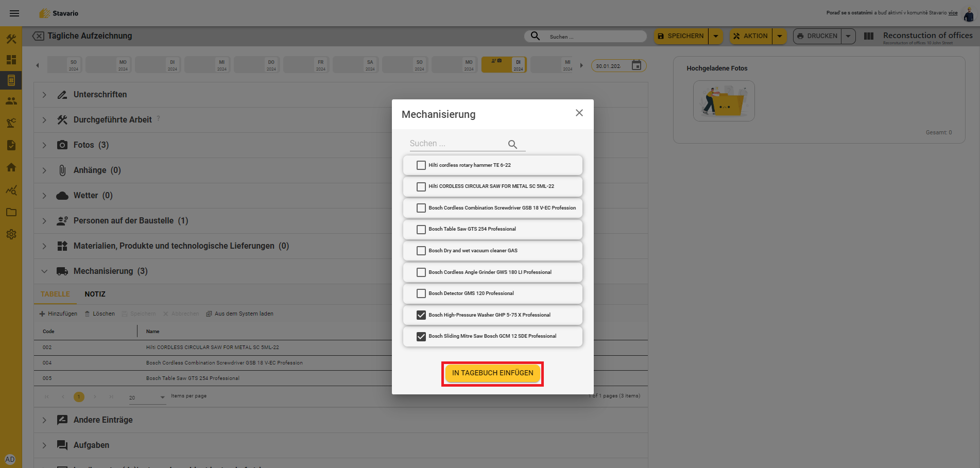The height and width of the screenshot is (468, 980).
Task: Open the daily log sidebar icon
Action: pos(11,80)
